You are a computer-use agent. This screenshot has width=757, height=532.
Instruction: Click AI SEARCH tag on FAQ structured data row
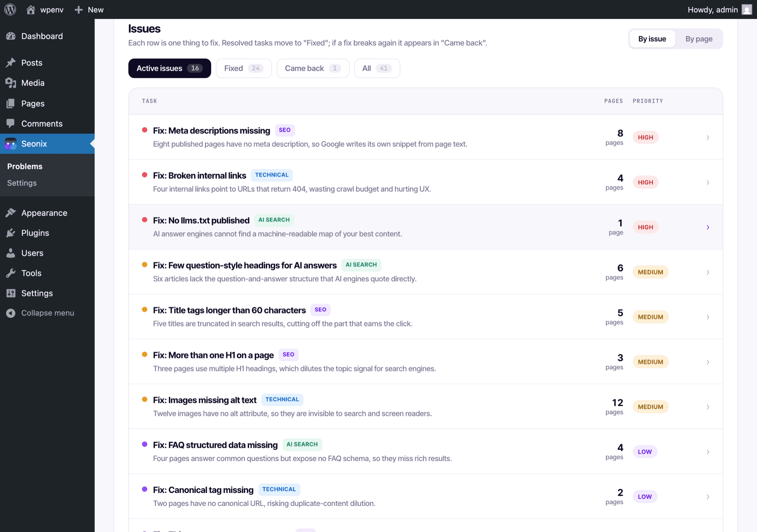coord(302,445)
